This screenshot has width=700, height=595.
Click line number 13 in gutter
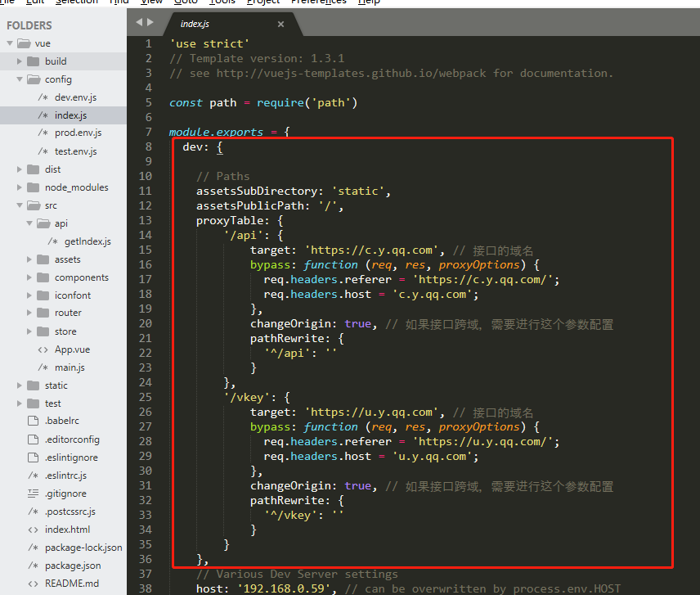coord(145,221)
